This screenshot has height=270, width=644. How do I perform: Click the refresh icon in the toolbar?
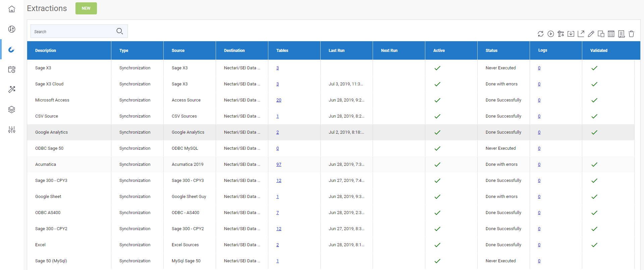(x=540, y=34)
